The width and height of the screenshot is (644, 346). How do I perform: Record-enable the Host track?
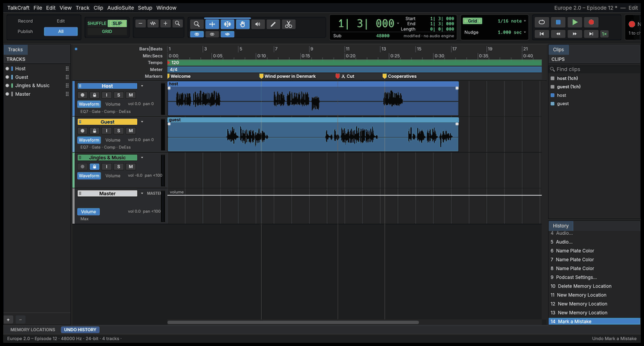82,95
